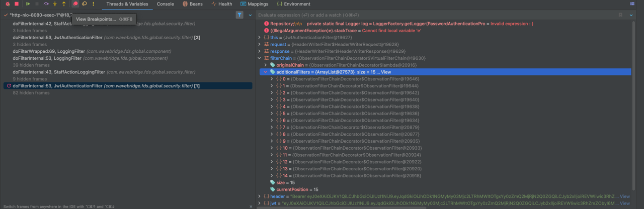This screenshot has width=644, height=209.
Task: Open the Mappings tab
Action: [254, 4]
